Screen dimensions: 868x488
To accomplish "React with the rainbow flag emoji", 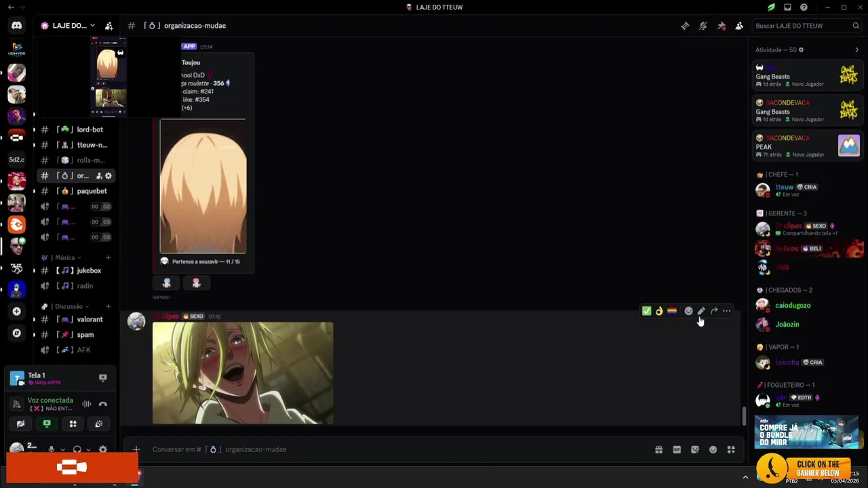I will (x=672, y=311).
